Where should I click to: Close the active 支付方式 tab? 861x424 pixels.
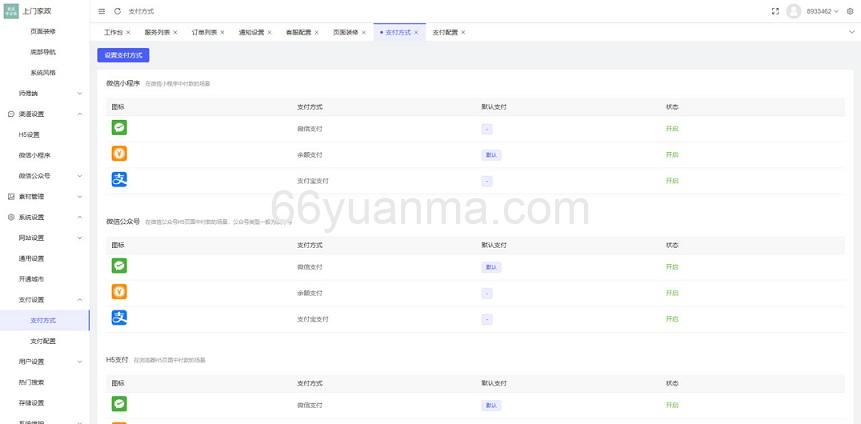[x=416, y=32]
